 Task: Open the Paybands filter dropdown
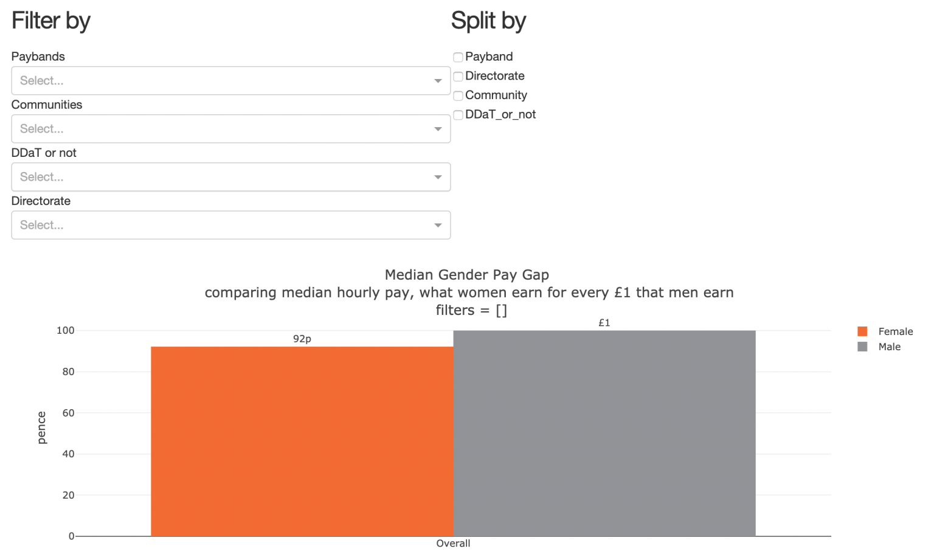pyautogui.click(x=231, y=80)
